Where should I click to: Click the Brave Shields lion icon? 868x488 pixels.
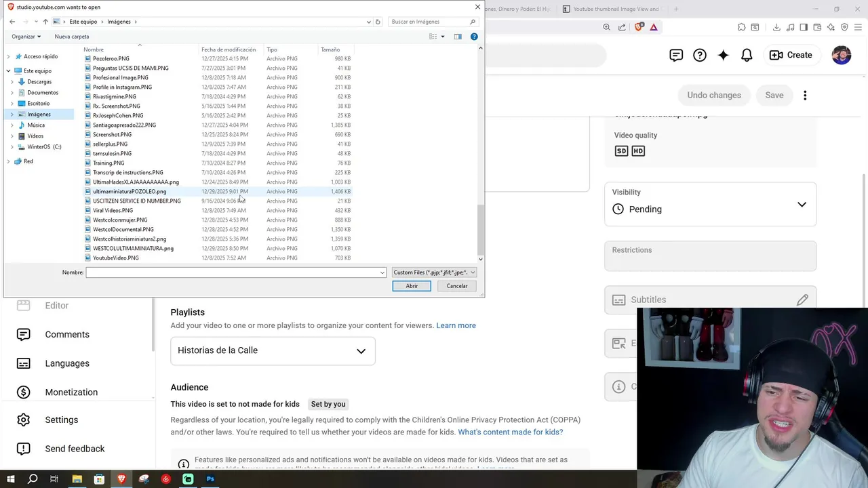click(639, 27)
